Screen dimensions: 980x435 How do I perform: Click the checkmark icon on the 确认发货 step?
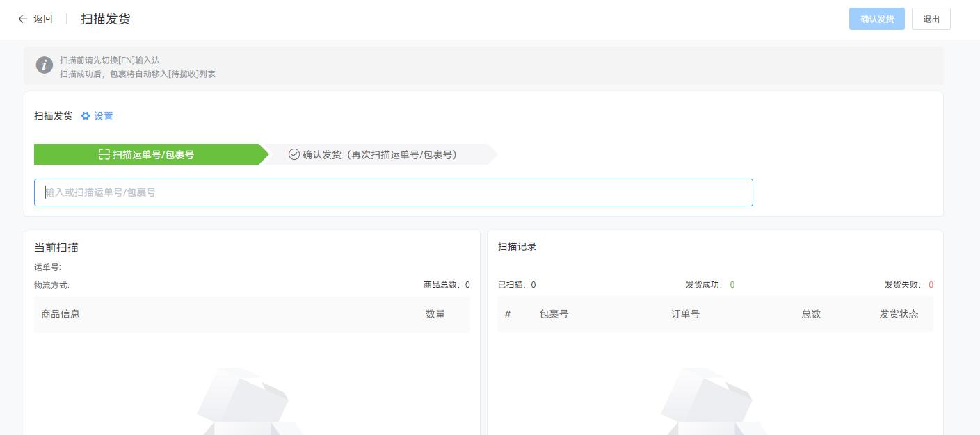[x=295, y=154]
